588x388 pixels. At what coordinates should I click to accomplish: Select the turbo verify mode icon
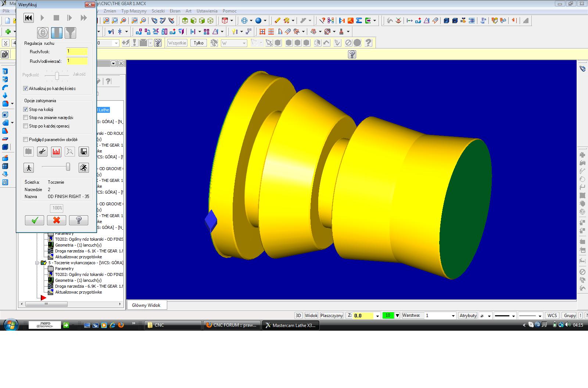[x=43, y=33]
